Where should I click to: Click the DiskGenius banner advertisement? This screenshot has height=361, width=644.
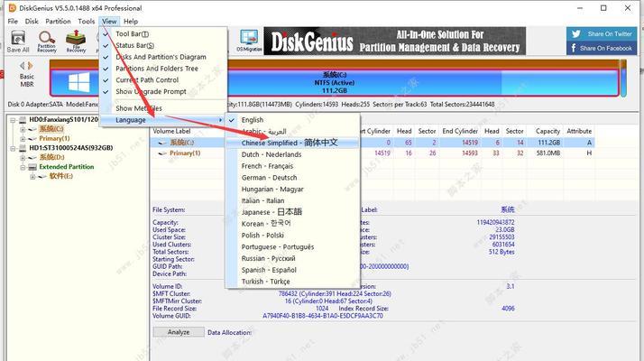[395, 42]
